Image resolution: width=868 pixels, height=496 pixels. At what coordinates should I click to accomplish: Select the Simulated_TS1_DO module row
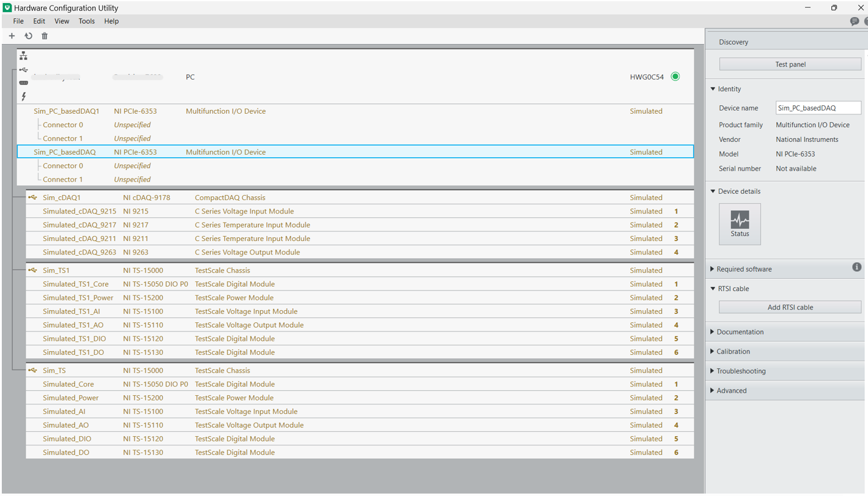tap(360, 352)
